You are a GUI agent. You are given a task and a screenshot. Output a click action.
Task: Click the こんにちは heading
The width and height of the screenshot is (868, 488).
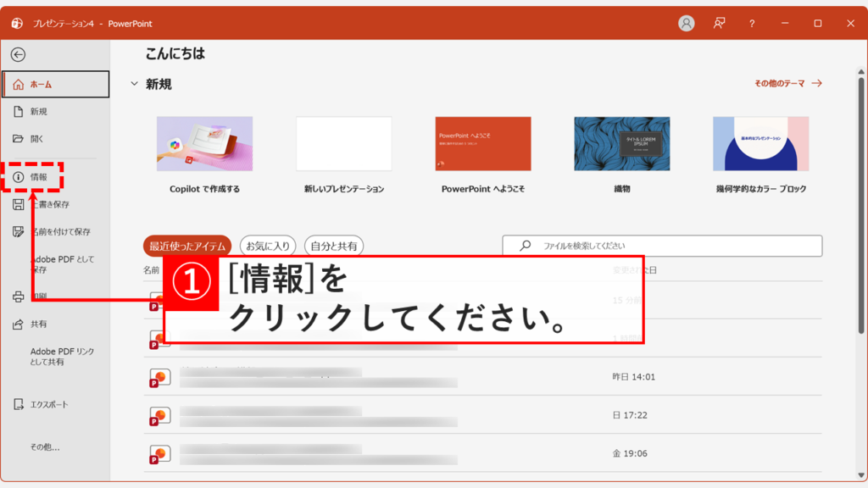(175, 53)
